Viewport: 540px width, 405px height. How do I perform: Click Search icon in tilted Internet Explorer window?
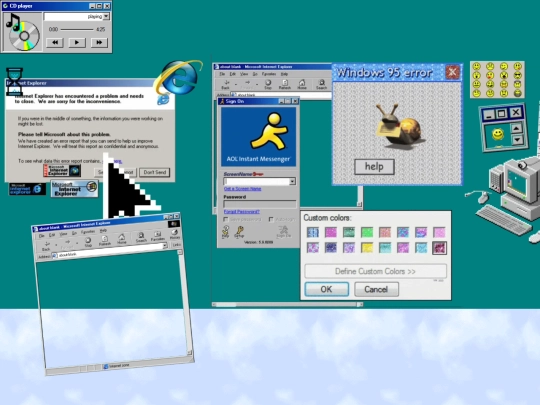click(x=141, y=237)
